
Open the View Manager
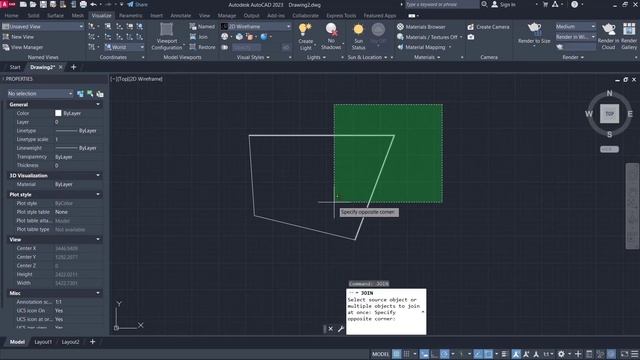[23, 47]
